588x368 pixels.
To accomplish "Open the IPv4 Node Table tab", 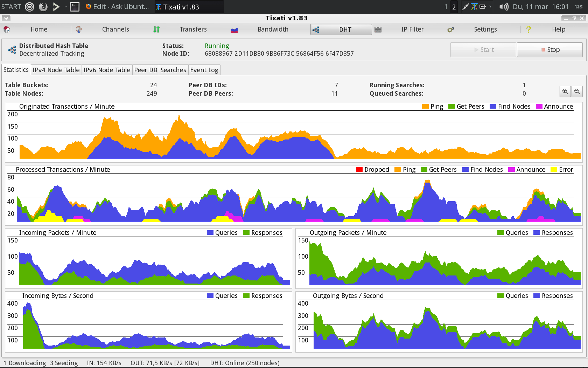I will click(x=56, y=70).
